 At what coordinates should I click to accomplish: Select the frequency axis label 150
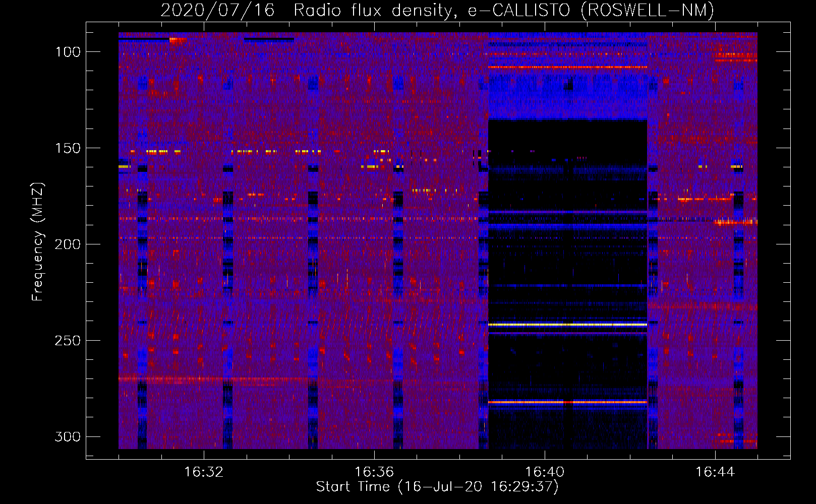point(68,148)
